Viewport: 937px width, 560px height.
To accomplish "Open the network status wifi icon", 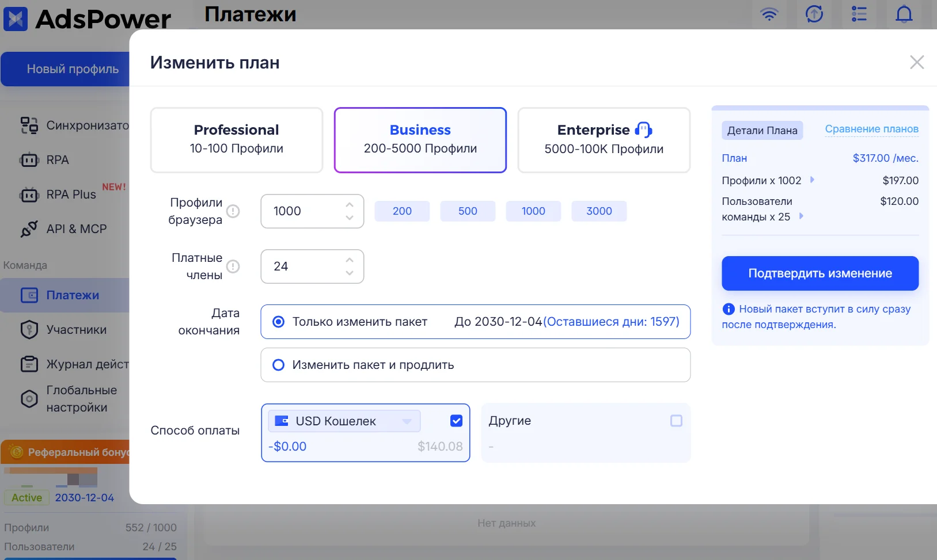I will point(769,14).
